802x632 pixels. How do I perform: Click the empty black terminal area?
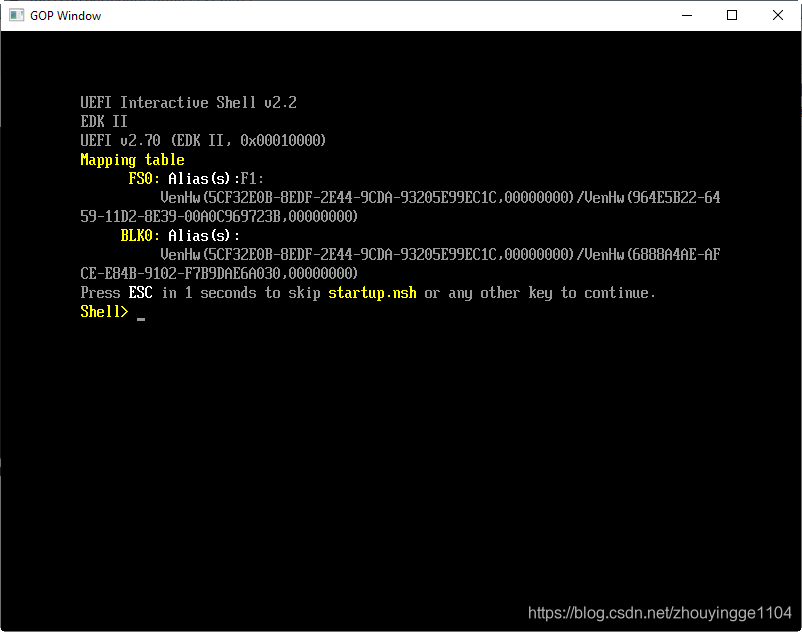[400, 450]
